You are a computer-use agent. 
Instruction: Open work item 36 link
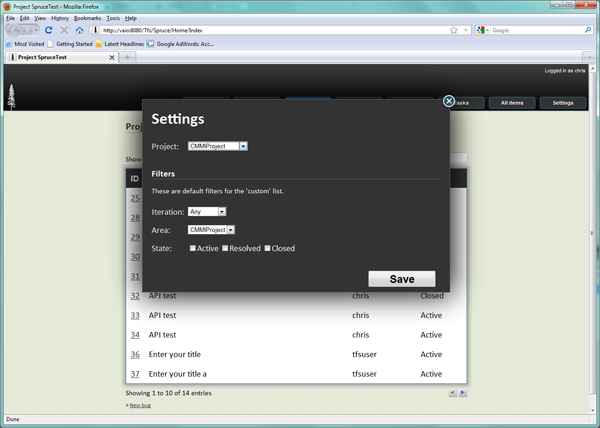click(x=135, y=354)
